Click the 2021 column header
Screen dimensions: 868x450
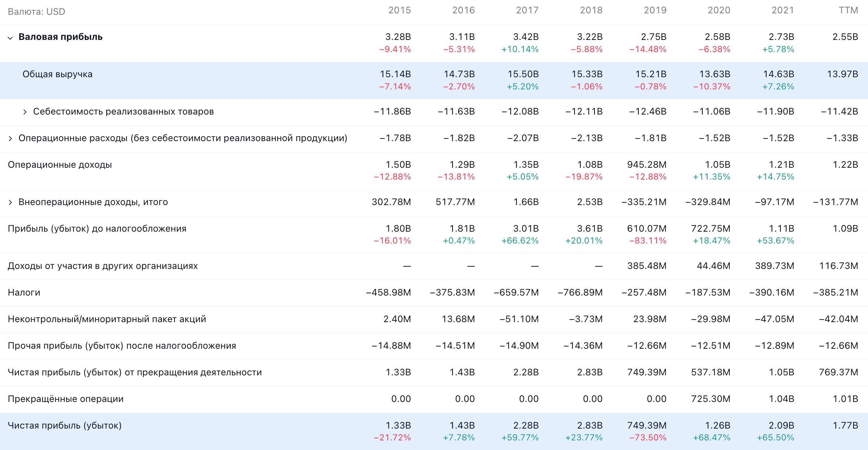pyautogui.click(x=783, y=10)
